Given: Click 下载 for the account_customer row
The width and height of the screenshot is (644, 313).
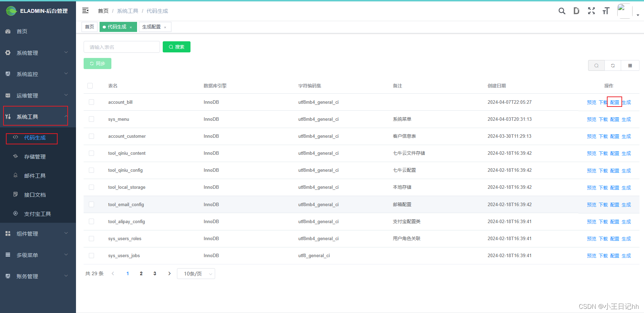Looking at the screenshot, I should pos(603,136).
